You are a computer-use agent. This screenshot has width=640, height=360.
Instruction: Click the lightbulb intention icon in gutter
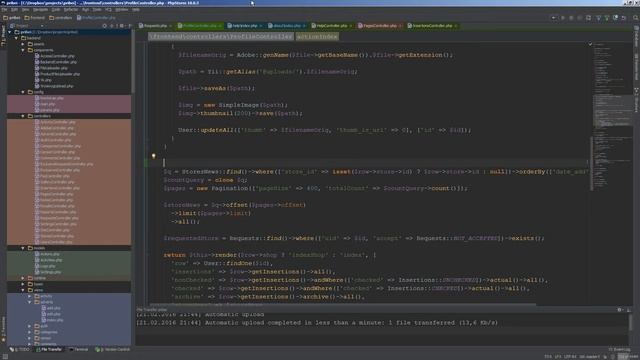tap(153, 156)
